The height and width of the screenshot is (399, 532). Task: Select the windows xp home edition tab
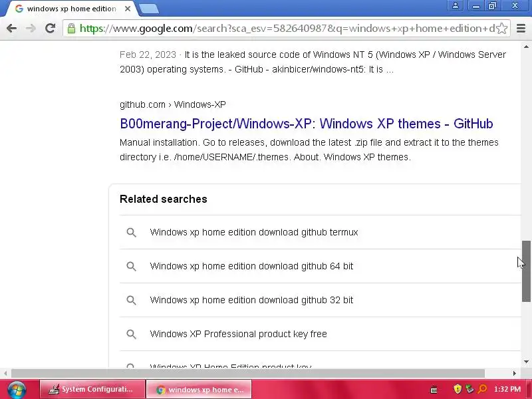(x=70, y=9)
